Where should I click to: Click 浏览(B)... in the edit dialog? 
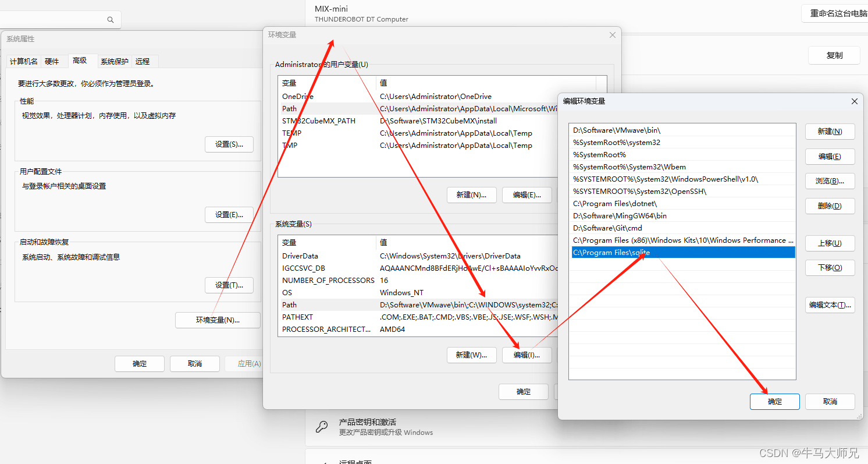tap(830, 181)
